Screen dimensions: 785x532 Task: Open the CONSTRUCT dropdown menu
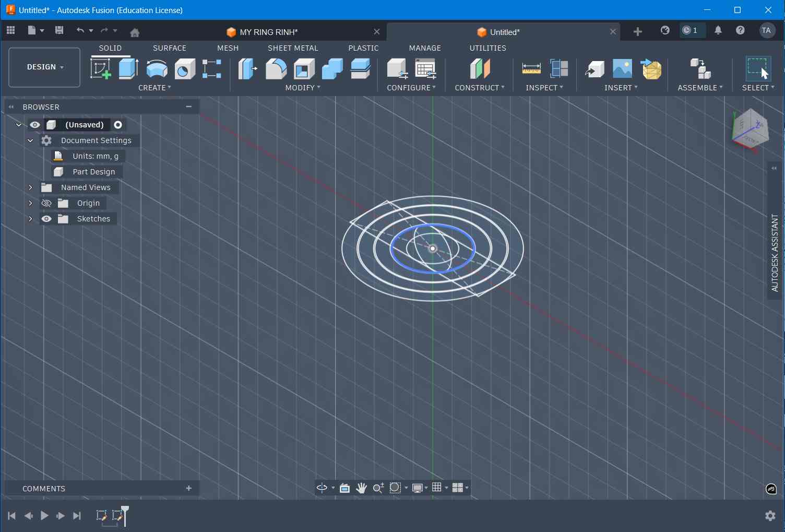tap(480, 88)
